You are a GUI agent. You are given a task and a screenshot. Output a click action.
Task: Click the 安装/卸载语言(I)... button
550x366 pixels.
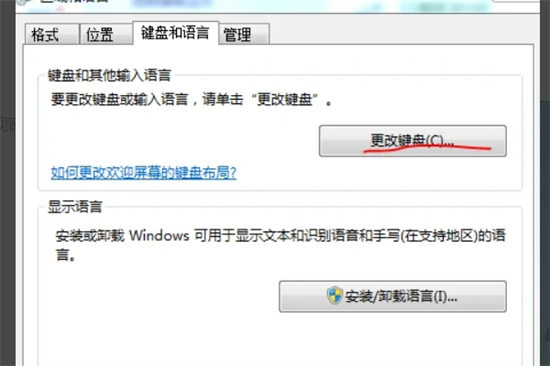point(393,297)
